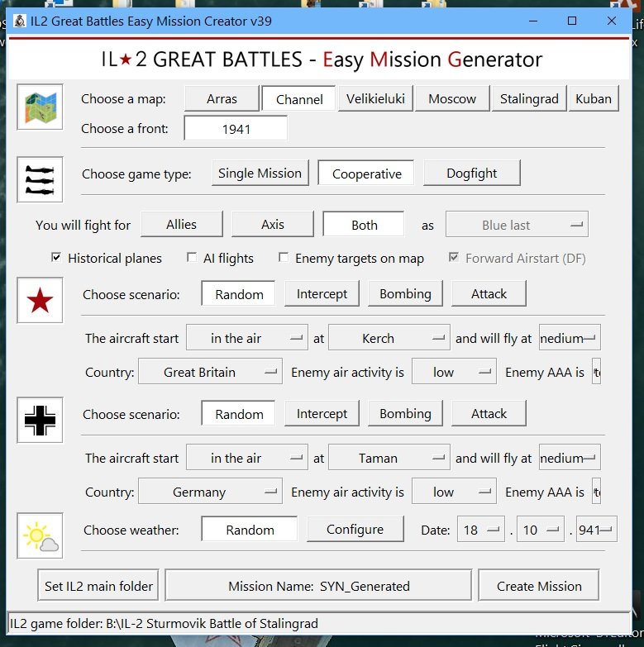Open the Kerch airfield dropdown

click(389, 337)
